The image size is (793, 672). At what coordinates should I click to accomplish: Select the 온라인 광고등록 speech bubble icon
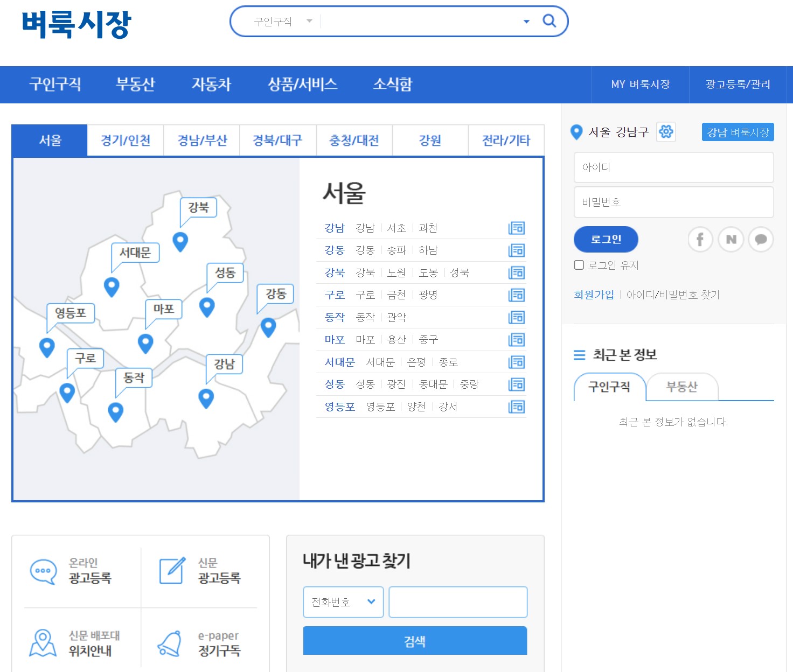43,572
